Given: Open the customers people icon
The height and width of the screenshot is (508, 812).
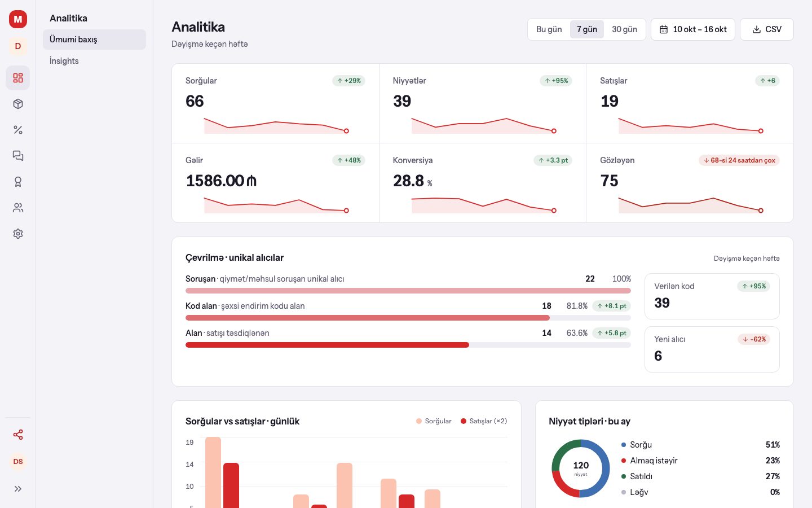Looking at the screenshot, I should click(18, 208).
